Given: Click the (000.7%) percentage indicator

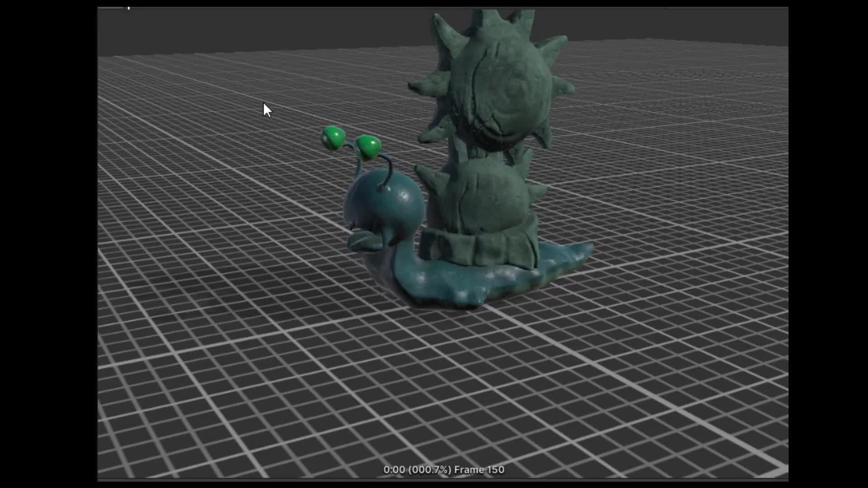Looking at the screenshot, I should tap(429, 470).
